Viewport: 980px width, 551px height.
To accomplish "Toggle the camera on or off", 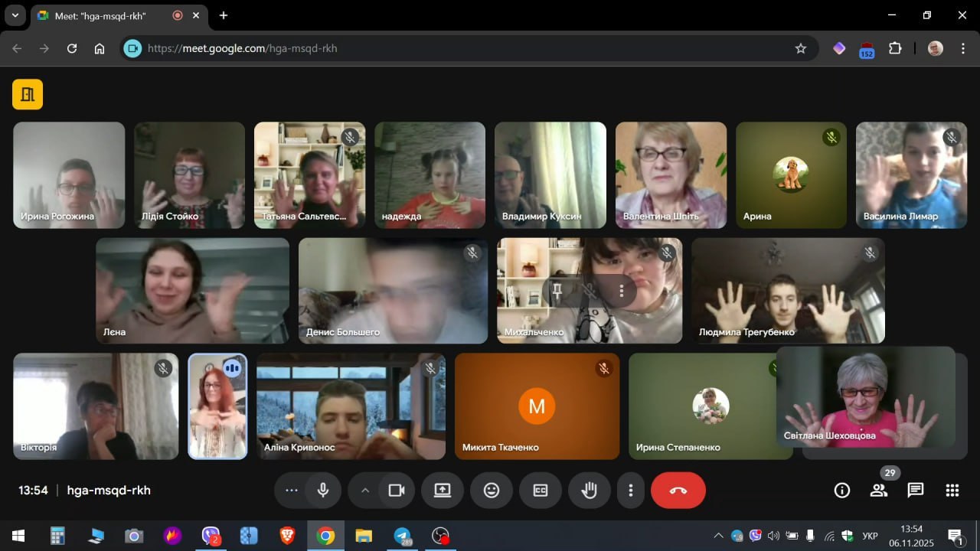I will click(x=396, y=491).
